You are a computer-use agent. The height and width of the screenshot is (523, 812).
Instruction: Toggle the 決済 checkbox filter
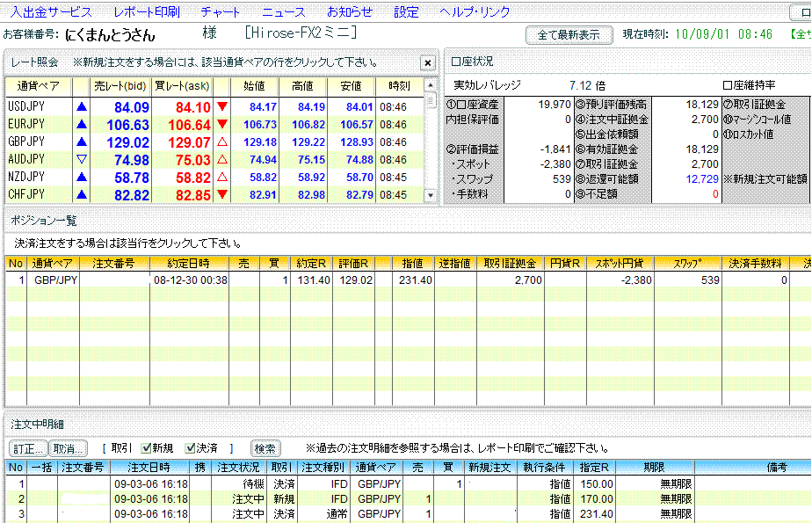click(190, 448)
